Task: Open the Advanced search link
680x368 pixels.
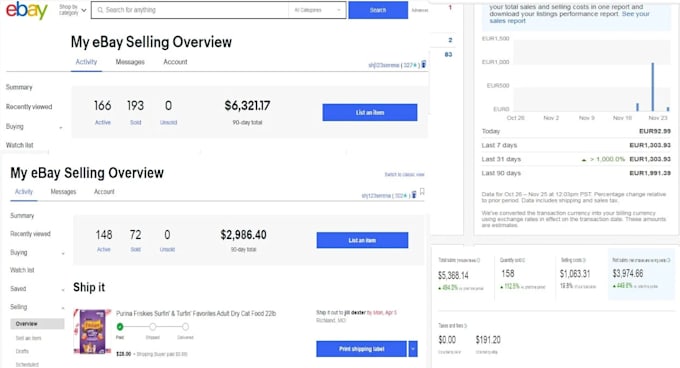Action: [419, 10]
